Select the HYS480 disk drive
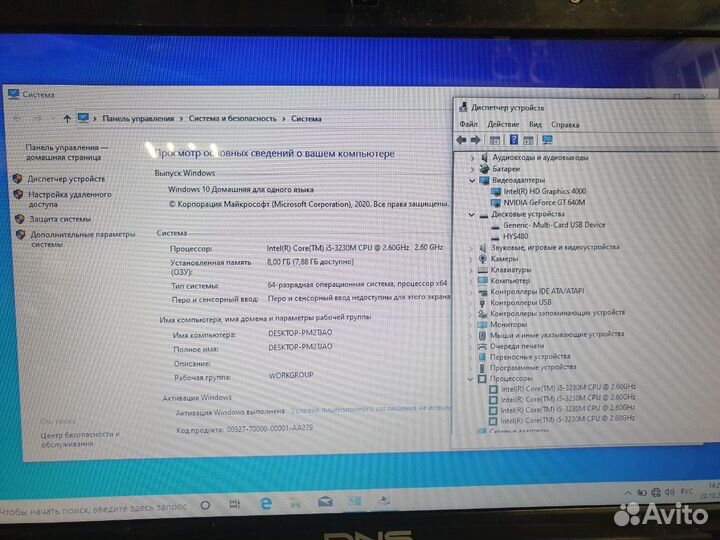 tap(515, 236)
